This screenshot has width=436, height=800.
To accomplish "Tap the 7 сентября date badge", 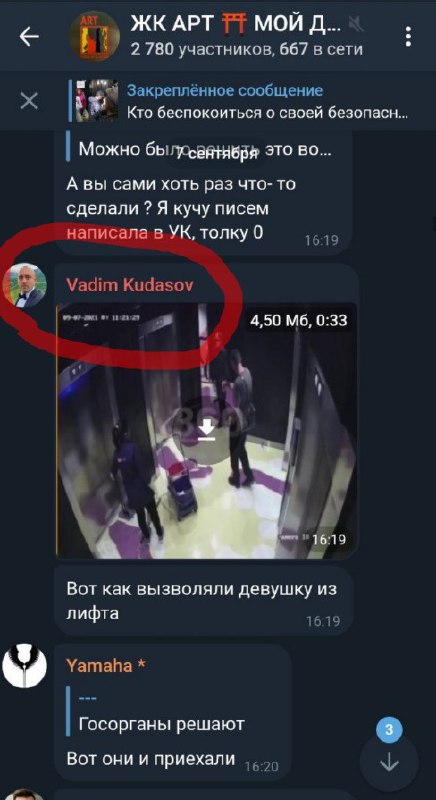I will click(x=217, y=155).
